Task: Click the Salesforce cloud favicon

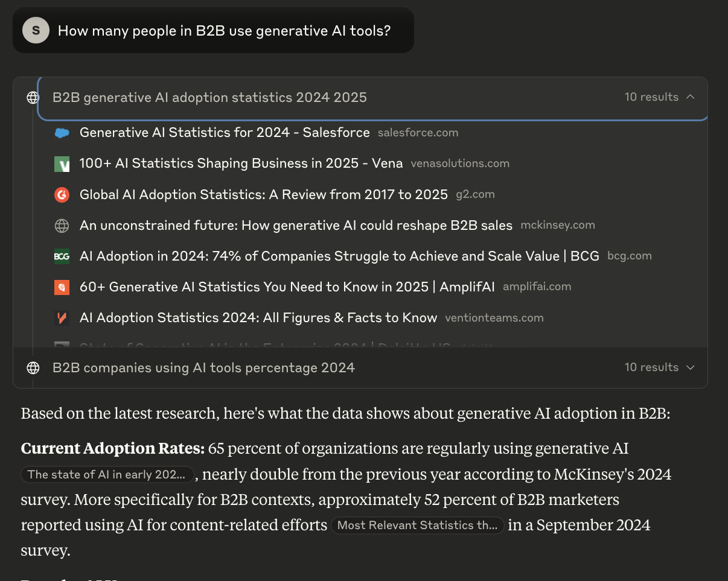Action: [x=62, y=133]
